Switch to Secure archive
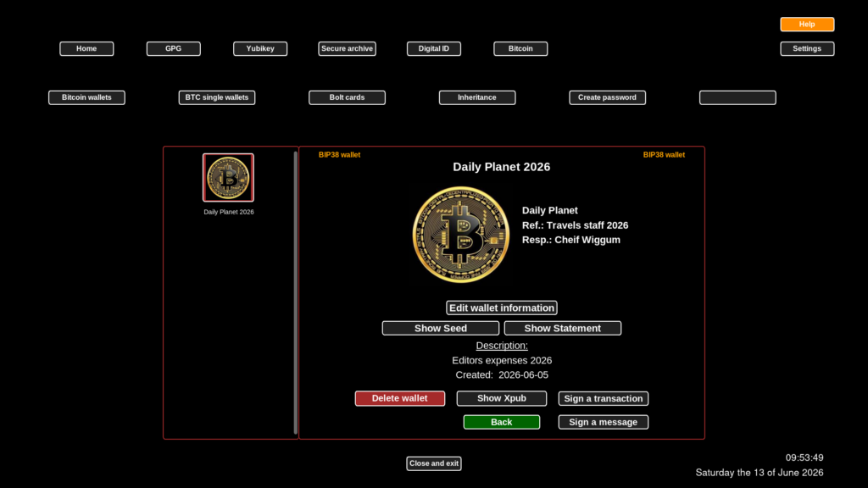Viewport: 868px width, 488px height. click(347, 48)
